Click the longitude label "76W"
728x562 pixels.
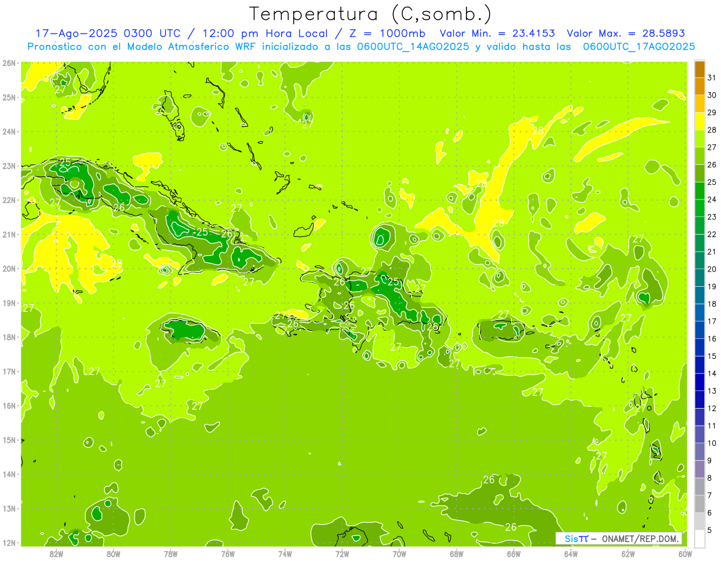click(x=227, y=554)
